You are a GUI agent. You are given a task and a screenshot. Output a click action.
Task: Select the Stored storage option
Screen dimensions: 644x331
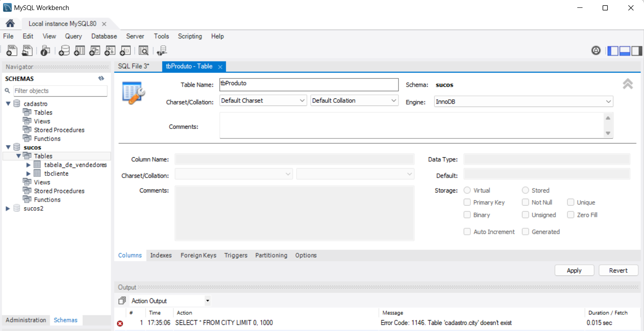[x=525, y=190]
